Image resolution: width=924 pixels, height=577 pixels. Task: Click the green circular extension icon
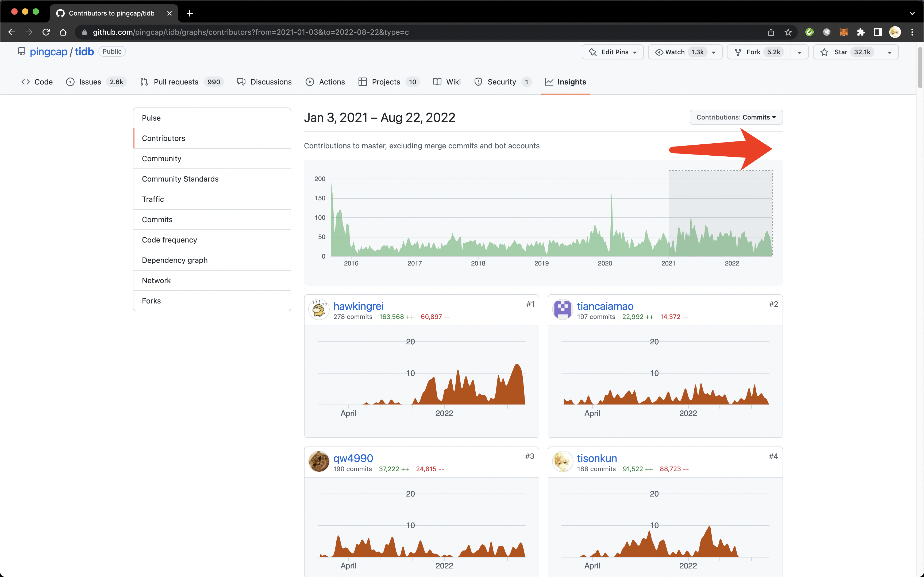coord(809,32)
